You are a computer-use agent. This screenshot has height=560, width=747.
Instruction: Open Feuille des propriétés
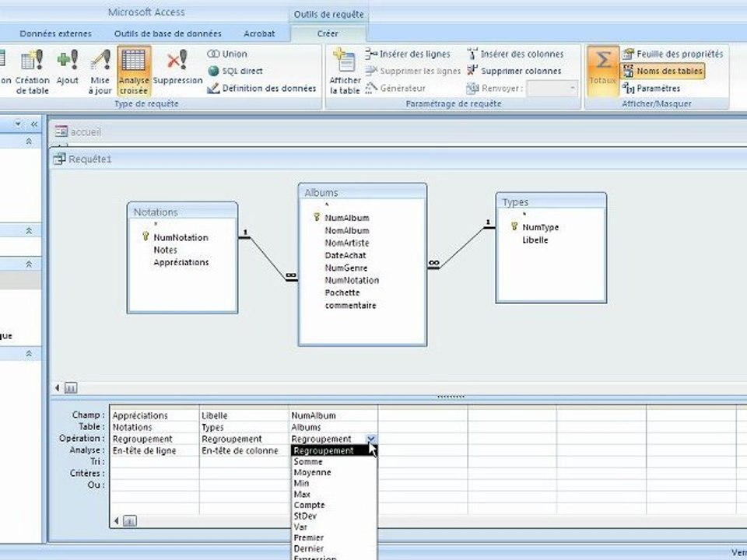pos(672,54)
